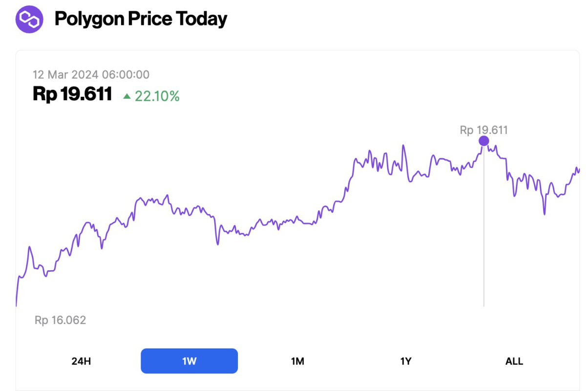Select the highlighted 1W range tab
588x391 pixels.
click(x=189, y=361)
